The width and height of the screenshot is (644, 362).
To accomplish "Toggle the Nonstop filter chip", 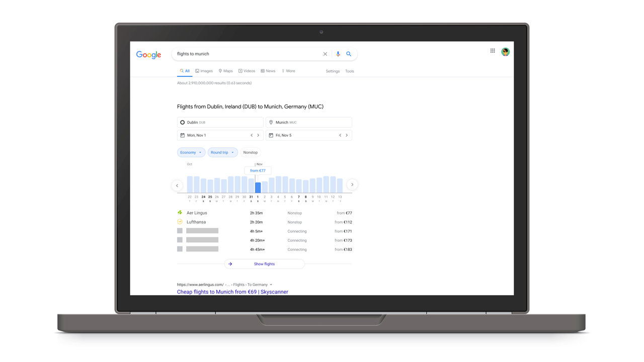I will pyautogui.click(x=250, y=152).
